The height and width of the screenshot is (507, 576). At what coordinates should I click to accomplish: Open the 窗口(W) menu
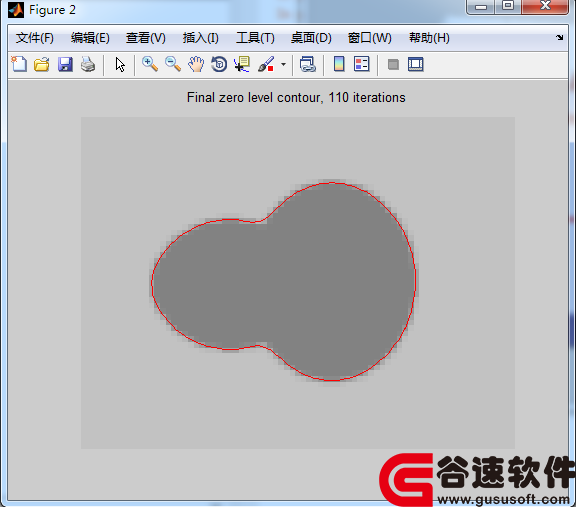370,37
